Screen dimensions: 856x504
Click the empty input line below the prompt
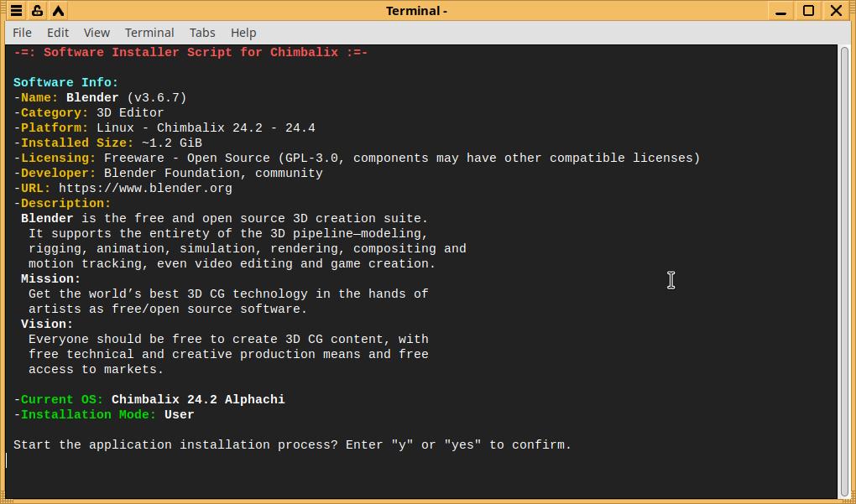(252, 460)
